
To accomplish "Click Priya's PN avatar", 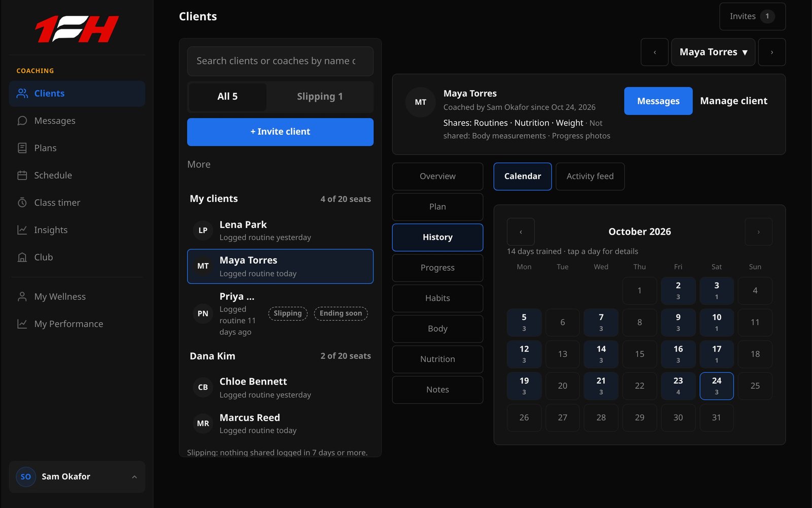I will click(x=203, y=313).
